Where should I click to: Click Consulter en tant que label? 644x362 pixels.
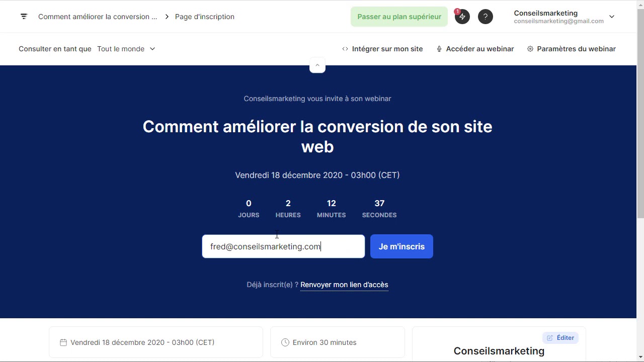coord(55,49)
